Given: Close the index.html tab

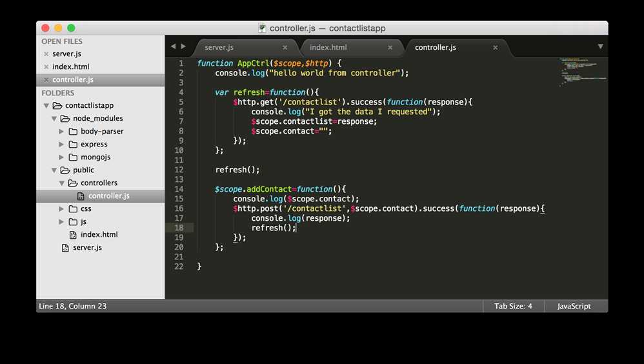Looking at the screenshot, I should (390, 48).
